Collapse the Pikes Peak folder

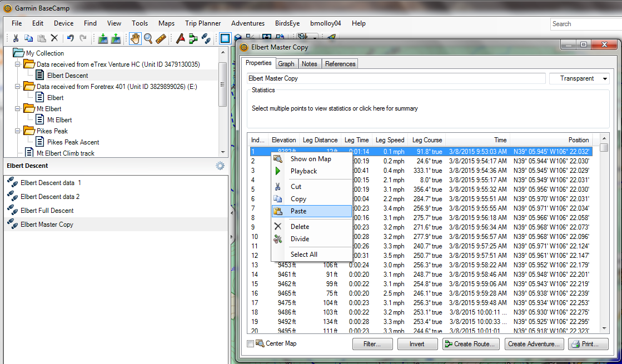(17, 131)
